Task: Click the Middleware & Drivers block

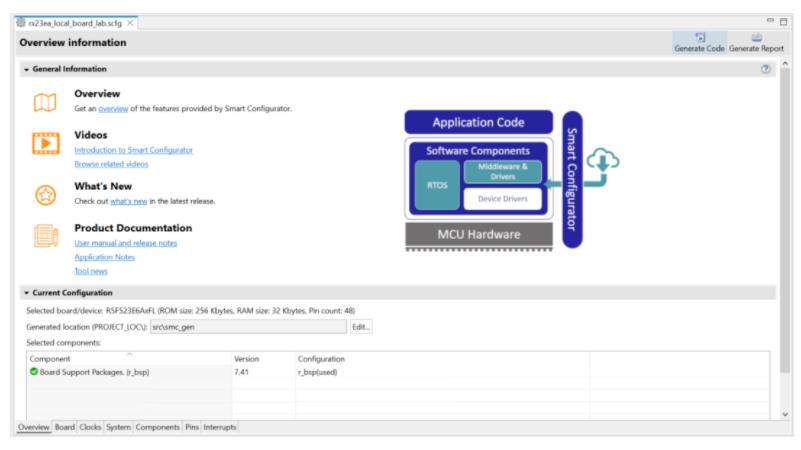Action: tap(503, 172)
